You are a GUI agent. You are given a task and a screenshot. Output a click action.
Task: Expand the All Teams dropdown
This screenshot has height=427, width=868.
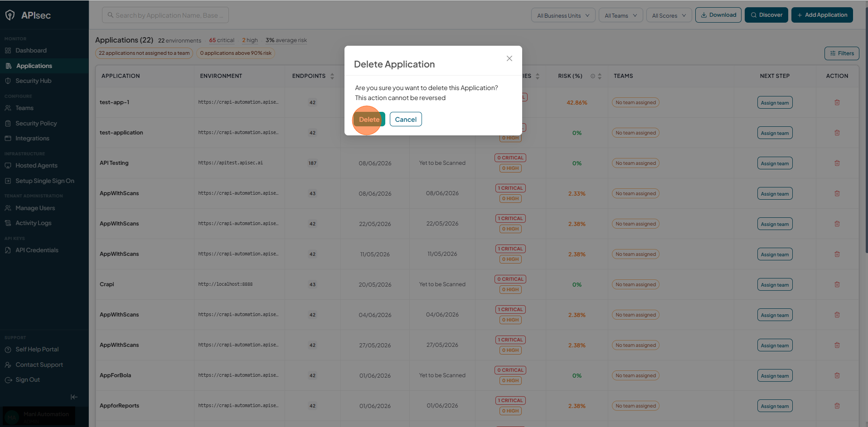[x=621, y=15]
